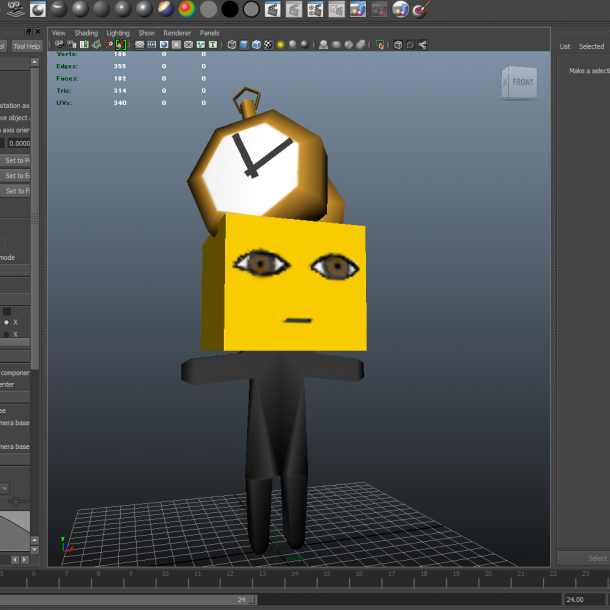
Task: Select the outlined gray use-background shader icon
Action: (x=251, y=9)
